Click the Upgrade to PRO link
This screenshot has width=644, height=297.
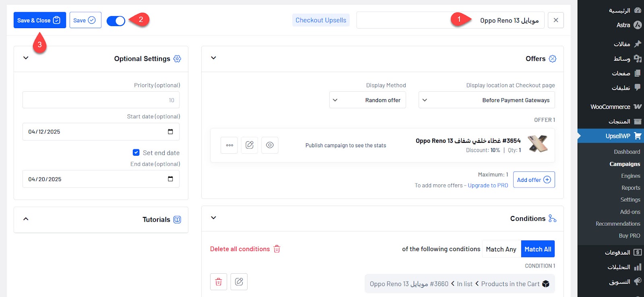tap(488, 186)
